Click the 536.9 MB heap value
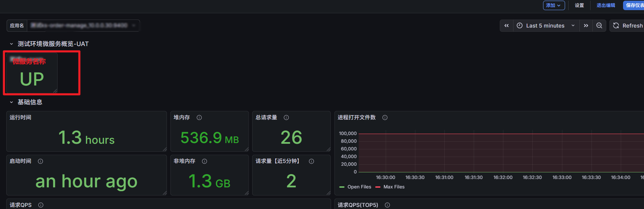Viewport: 644px width, 209px height. (210, 138)
